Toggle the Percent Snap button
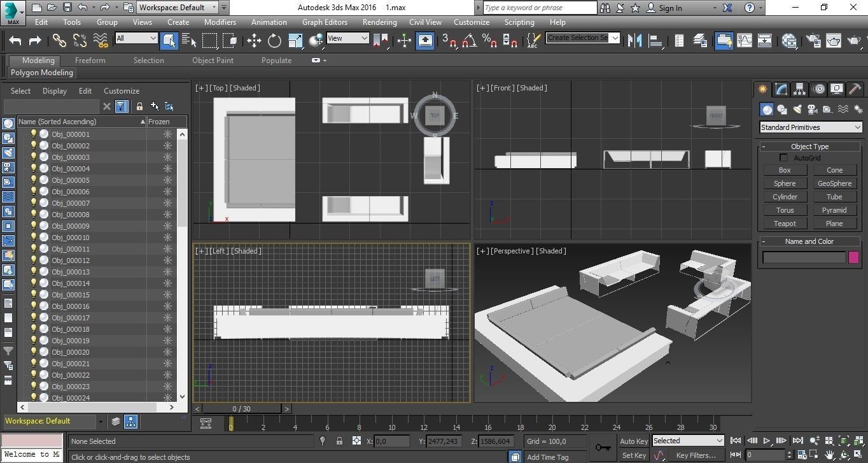This screenshot has height=463, width=868. [x=489, y=40]
